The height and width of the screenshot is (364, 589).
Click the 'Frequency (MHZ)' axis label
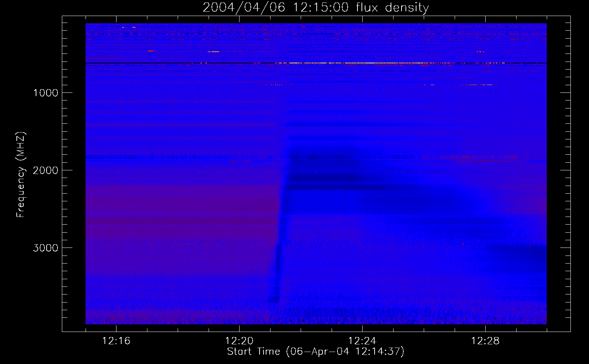point(21,175)
